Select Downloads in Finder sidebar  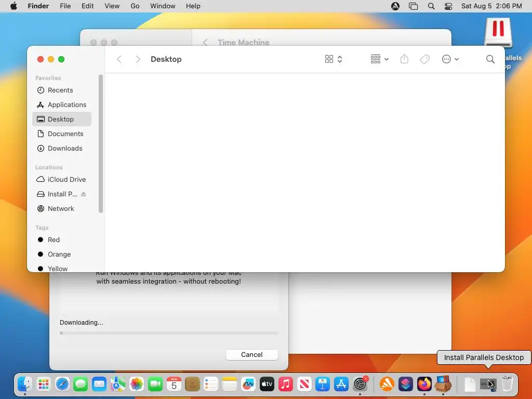point(62,148)
